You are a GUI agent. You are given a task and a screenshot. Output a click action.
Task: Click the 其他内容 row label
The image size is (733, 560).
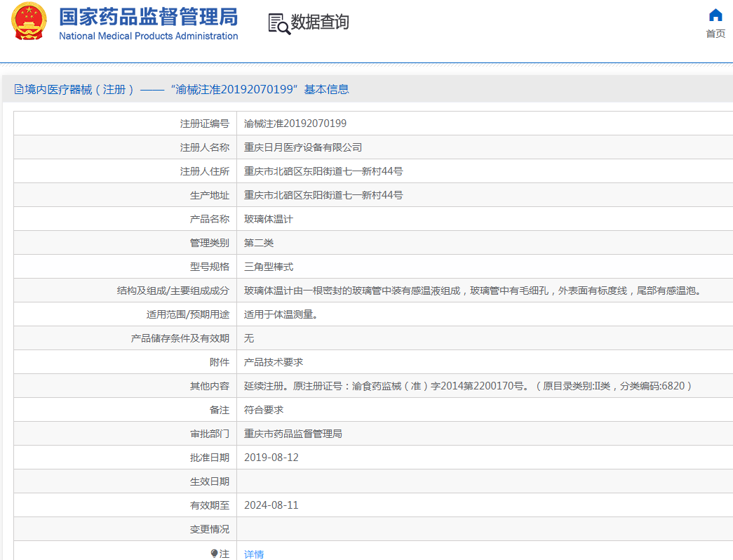click(x=210, y=386)
